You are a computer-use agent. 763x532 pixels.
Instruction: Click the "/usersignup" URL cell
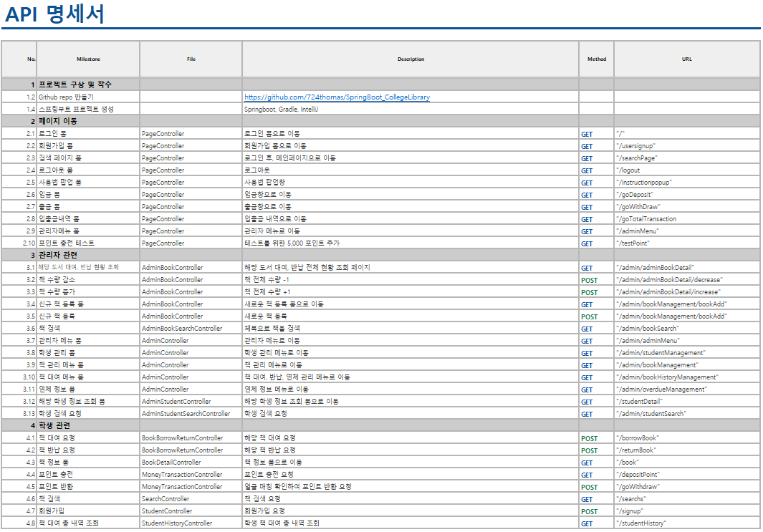(x=686, y=146)
